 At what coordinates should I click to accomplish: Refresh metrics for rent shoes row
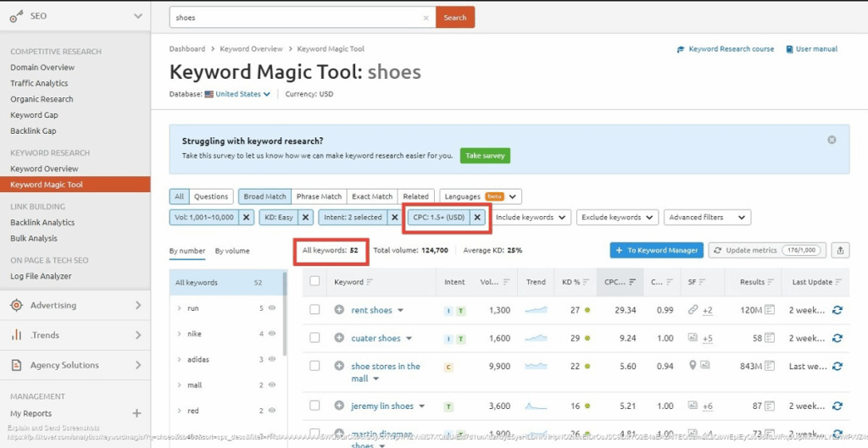pyautogui.click(x=837, y=310)
